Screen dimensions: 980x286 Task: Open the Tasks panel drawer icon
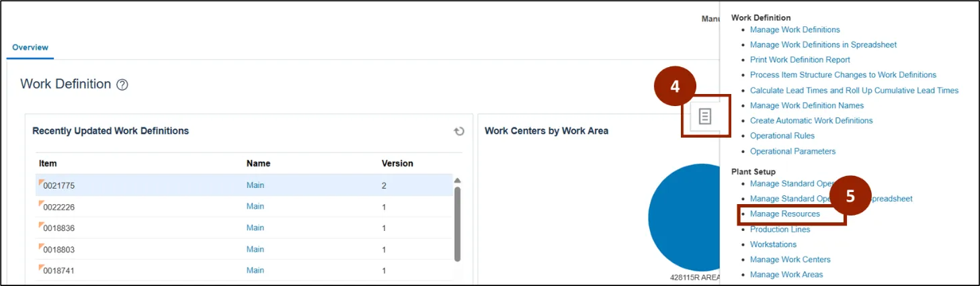click(704, 117)
